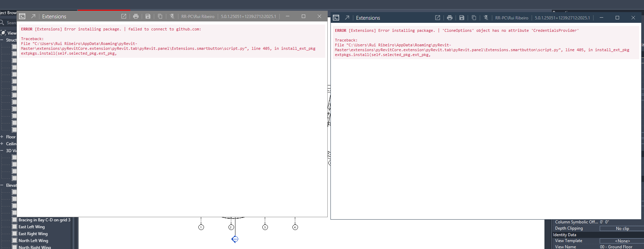Click the failed to connect to github.com error line
The width and height of the screenshot is (644, 249).
coord(111,29)
